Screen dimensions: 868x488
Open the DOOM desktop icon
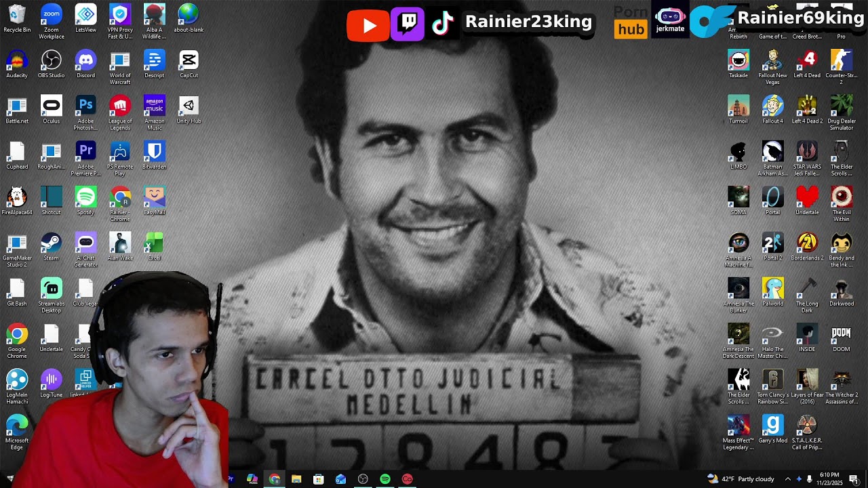(x=842, y=338)
